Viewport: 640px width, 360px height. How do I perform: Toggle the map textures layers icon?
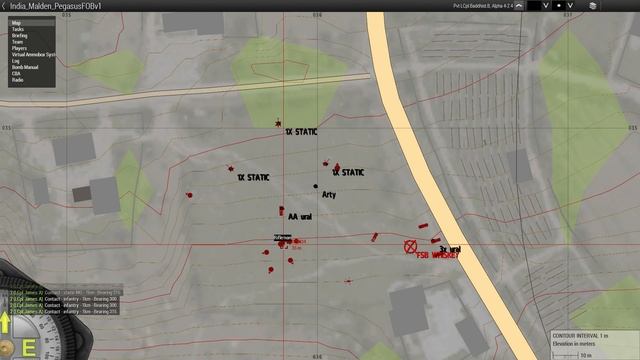[x=593, y=6]
